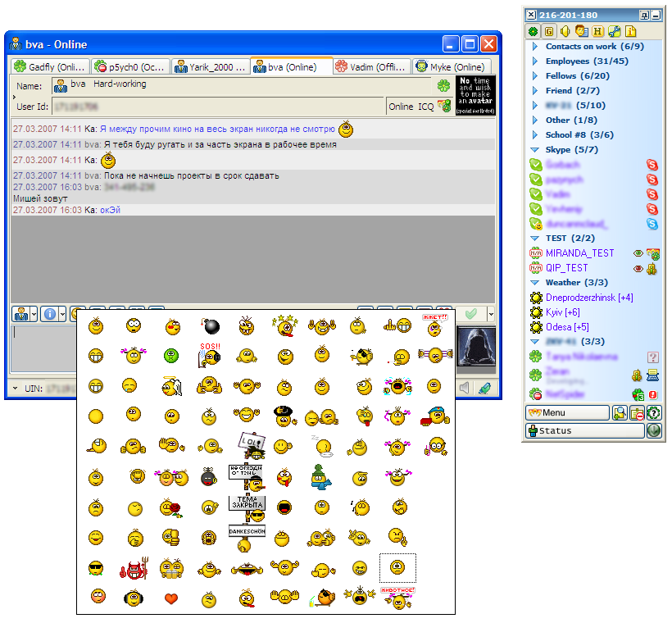Open the history 'H' icon in toolbar
Screen dimensions: 672x623
597,31
